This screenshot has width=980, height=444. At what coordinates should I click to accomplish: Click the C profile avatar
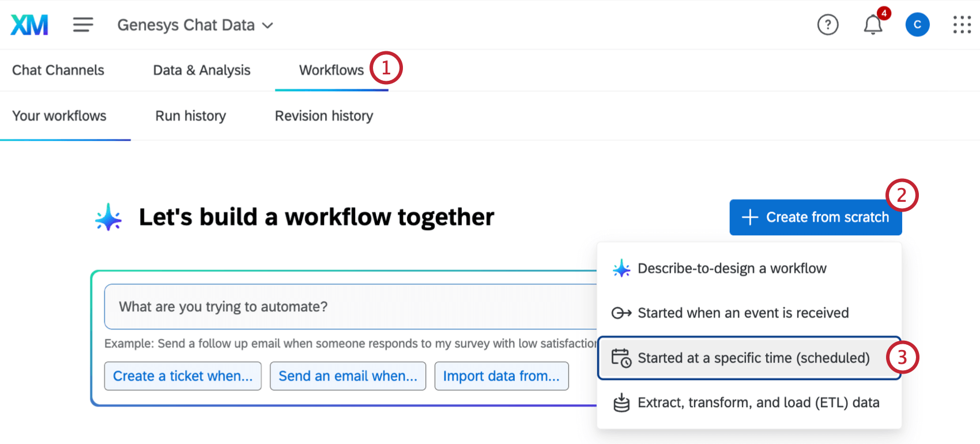[x=917, y=24]
